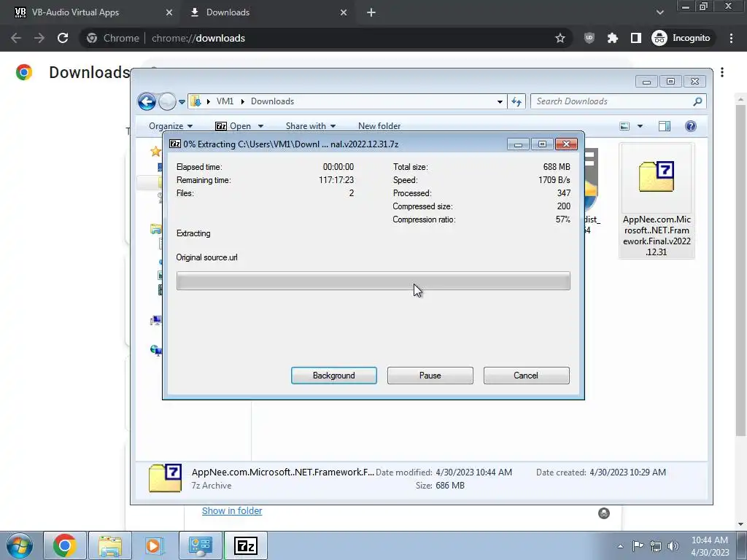Expand the Open dropdown arrow
Viewport: 747px width, 560px height.
pos(260,126)
